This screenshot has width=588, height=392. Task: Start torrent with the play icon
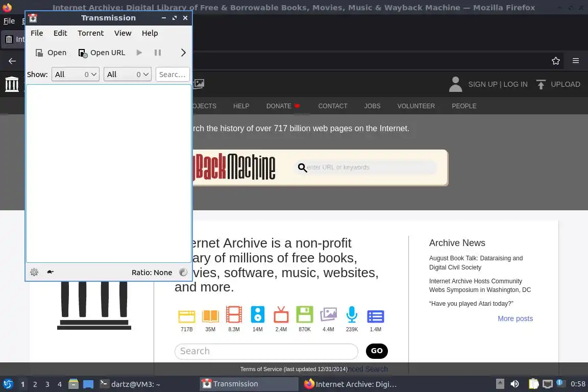139,53
